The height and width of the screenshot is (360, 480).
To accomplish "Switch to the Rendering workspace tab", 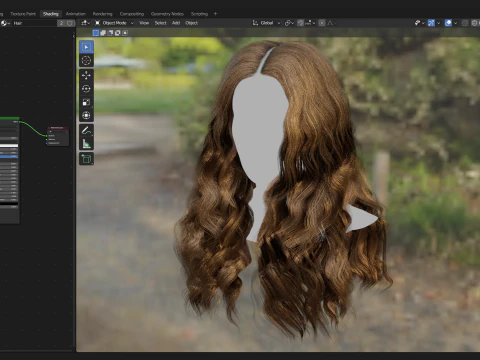I will 103,14.
